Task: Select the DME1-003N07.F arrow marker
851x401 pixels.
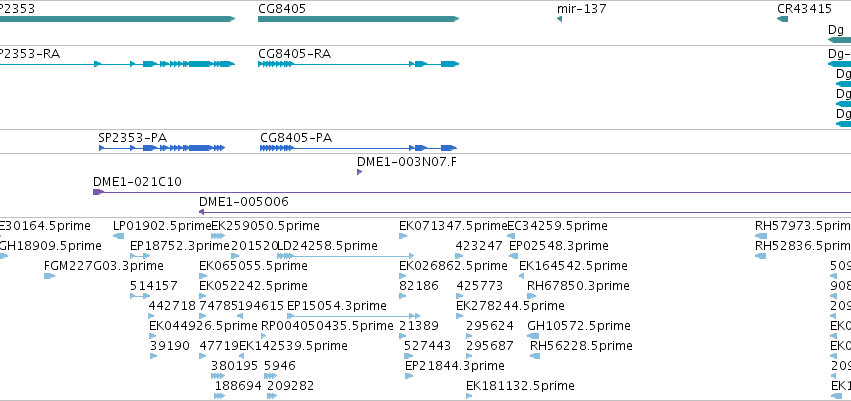Action: (x=359, y=172)
